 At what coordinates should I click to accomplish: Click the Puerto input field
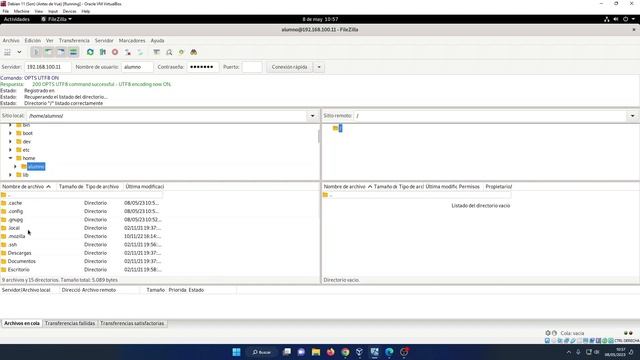click(x=252, y=67)
